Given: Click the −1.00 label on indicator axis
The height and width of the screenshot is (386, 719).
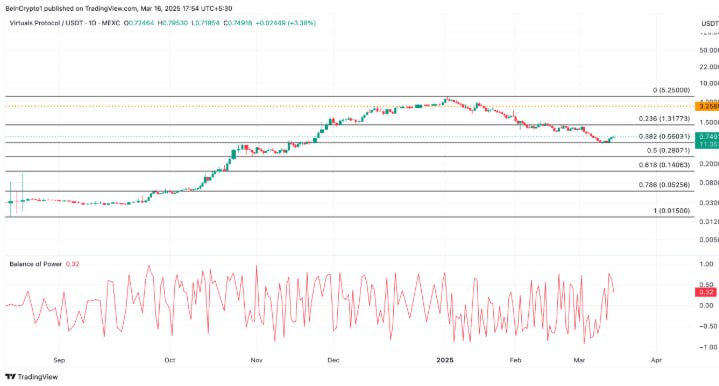Looking at the screenshot, I should point(708,347).
